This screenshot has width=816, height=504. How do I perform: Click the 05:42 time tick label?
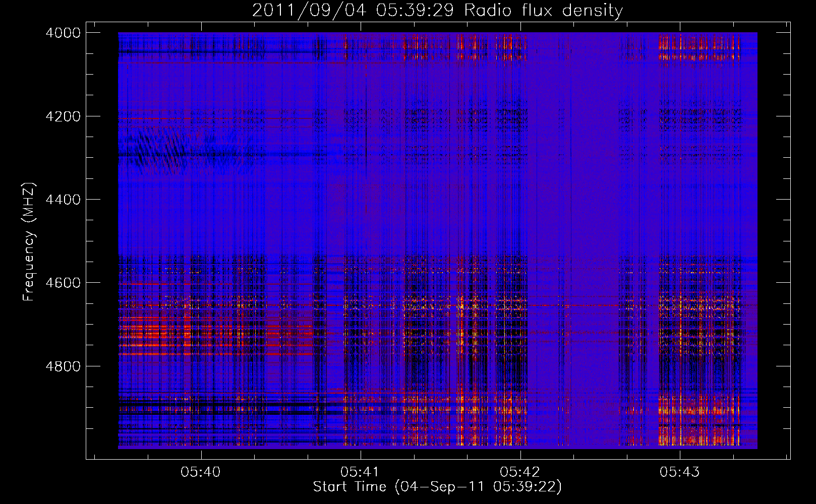click(x=520, y=472)
